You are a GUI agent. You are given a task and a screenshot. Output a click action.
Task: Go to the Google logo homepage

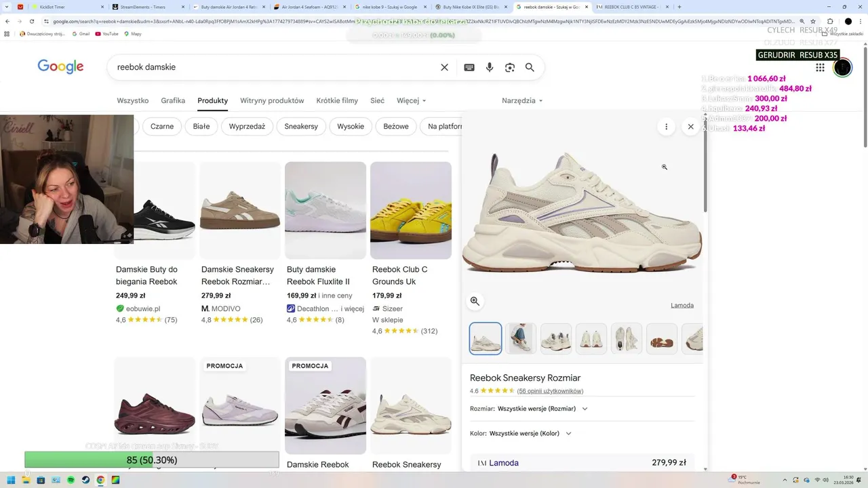60,66
